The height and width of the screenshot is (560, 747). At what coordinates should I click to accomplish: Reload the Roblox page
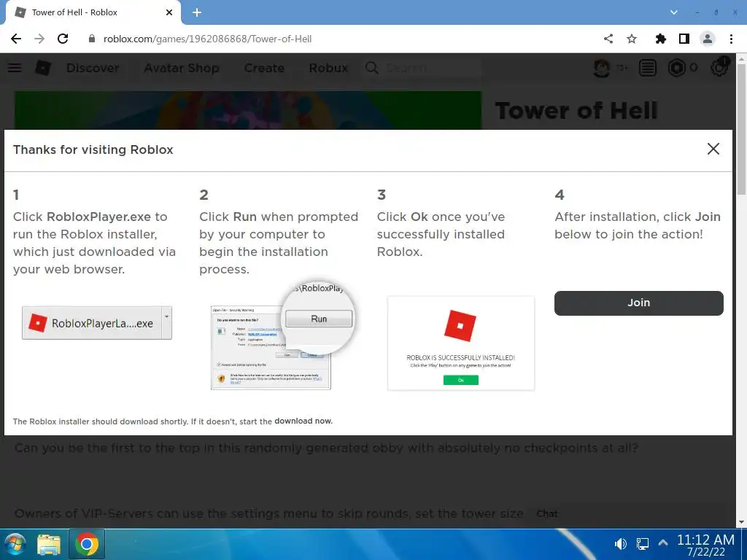[63, 39]
